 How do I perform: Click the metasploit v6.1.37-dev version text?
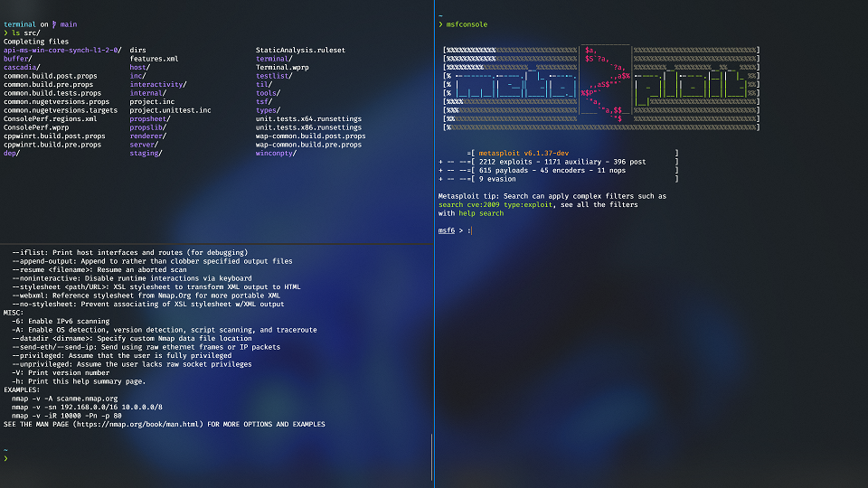[524, 154]
